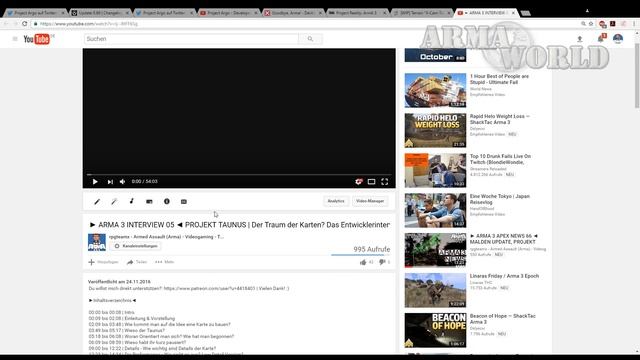Screen dimensions: 640x360
Task: Close the ARMA 3 INTERVIEW tab
Action: tap(513, 13)
